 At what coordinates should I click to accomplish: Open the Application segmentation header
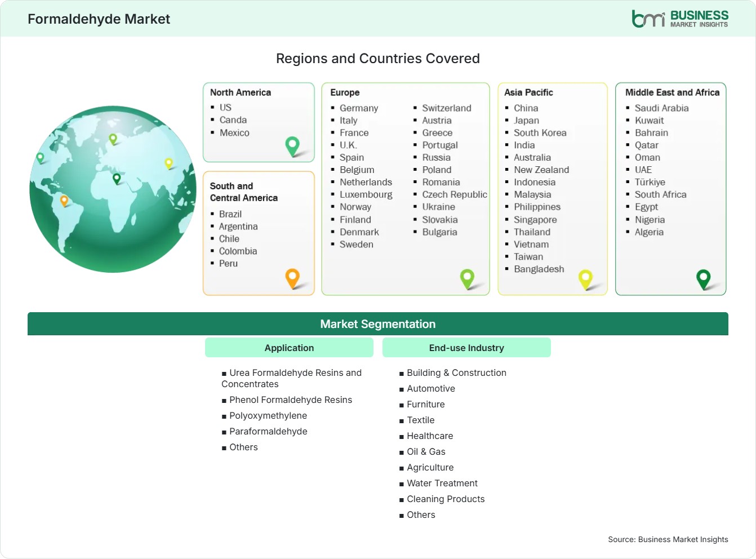pyautogui.click(x=289, y=348)
